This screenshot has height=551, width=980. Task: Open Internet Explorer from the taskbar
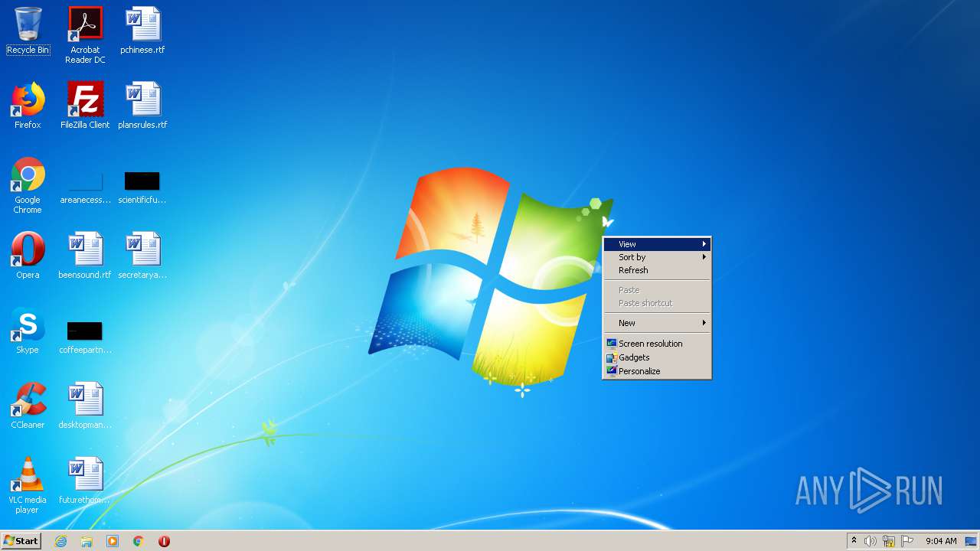click(x=60, y=541)
